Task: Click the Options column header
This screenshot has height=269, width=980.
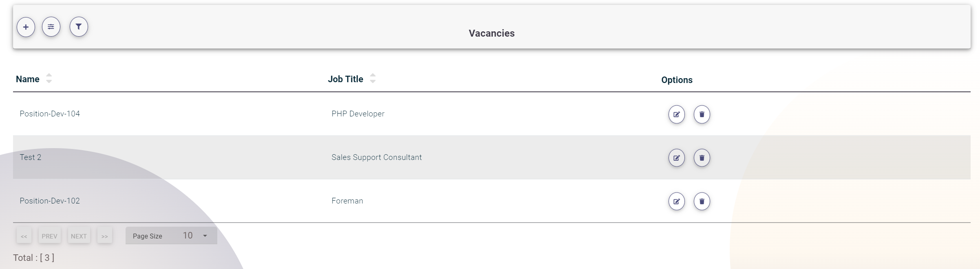Action: pyautogui.click(x=676, y=80)
